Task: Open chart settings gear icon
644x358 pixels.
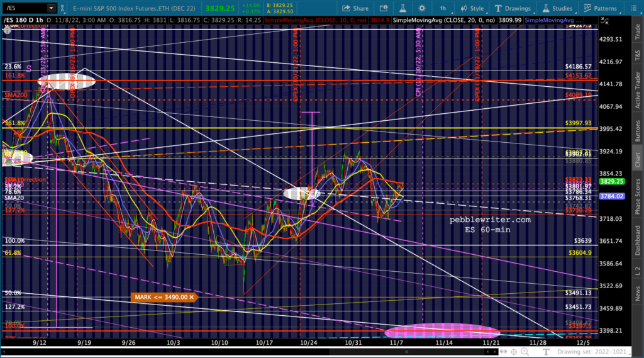Action: (422, 8)
